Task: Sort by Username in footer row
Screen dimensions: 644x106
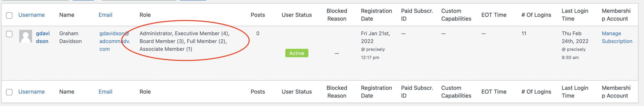Action: coord(31,92)
